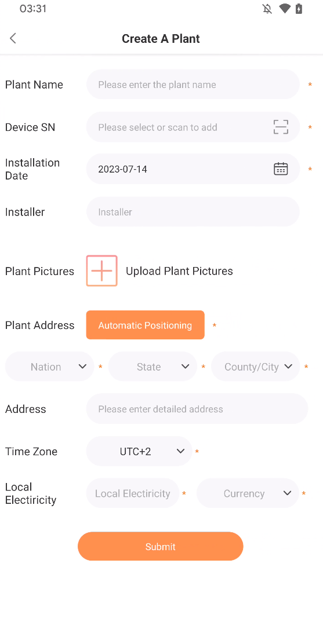Open the UTC+2 Time Zone dropdown

(x=139, y=451)
